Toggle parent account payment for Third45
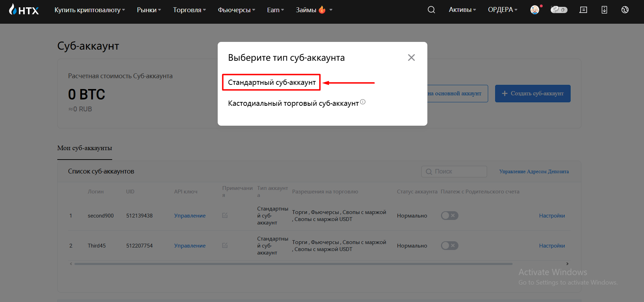 pos(449,245)
